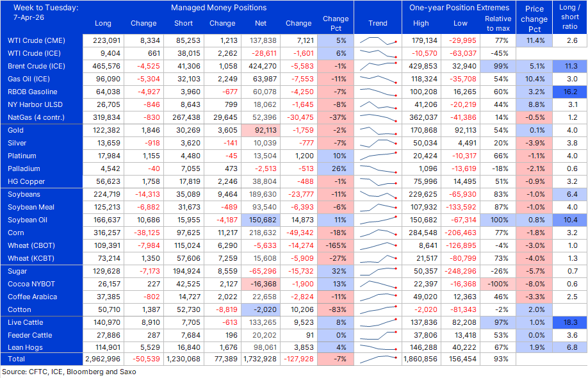Sort by the Net column header
588x378 pixels.
(260, 23)
